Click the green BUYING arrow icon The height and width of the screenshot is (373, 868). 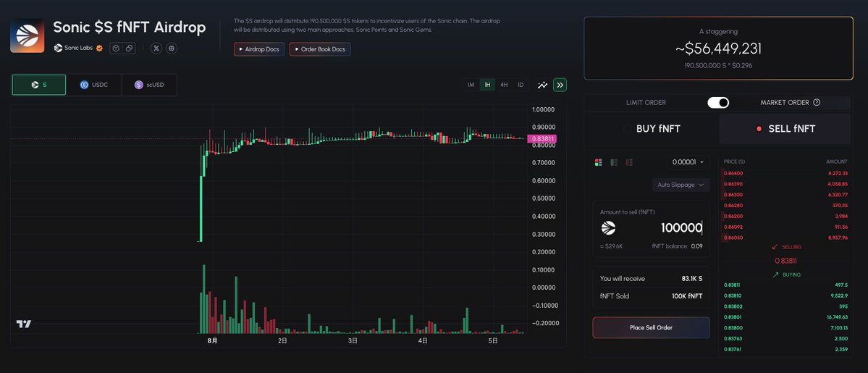[x=775, y=274]
